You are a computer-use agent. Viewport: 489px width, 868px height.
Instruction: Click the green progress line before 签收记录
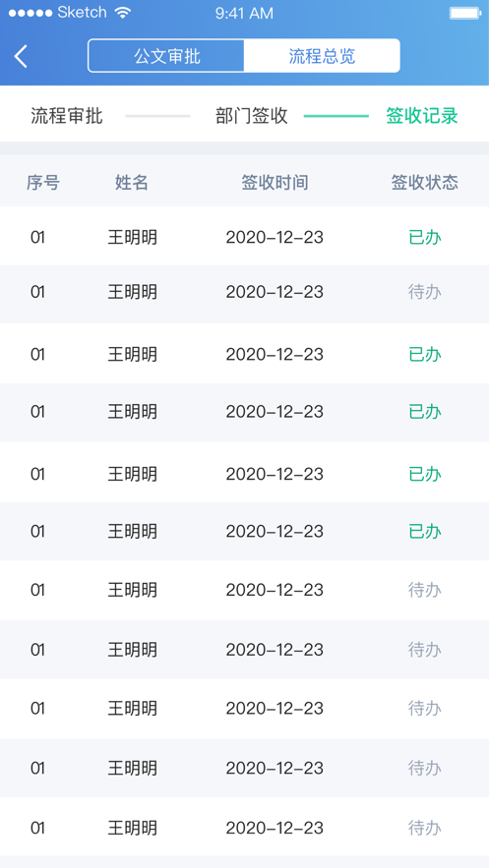[336, 116]
